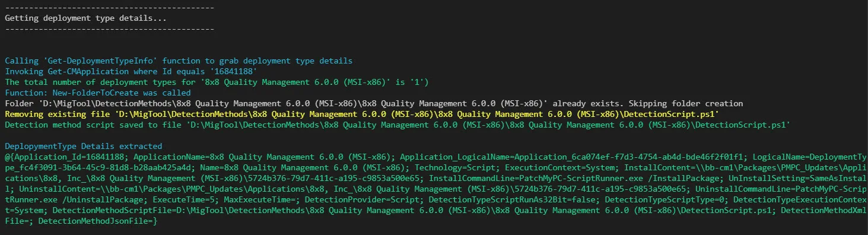This screenshot has width=868, height=235.
Task: Click the 'Getting deployment type details...' line
Action: (x=85, y=18)
